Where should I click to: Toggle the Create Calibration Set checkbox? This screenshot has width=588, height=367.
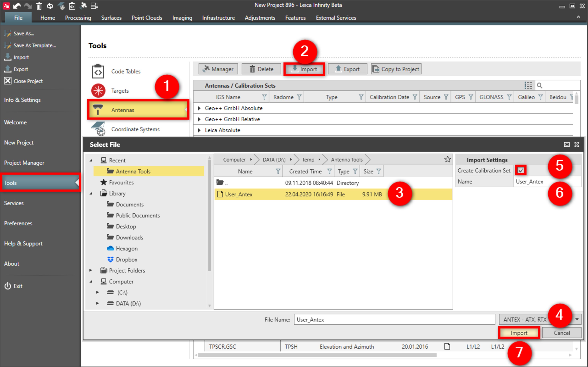[521, 170]
